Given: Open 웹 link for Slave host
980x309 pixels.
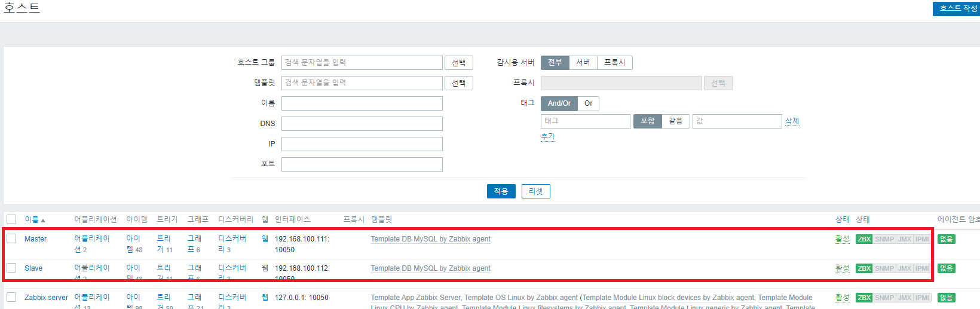Looking at the screenshot, I should tap(265, 268).
